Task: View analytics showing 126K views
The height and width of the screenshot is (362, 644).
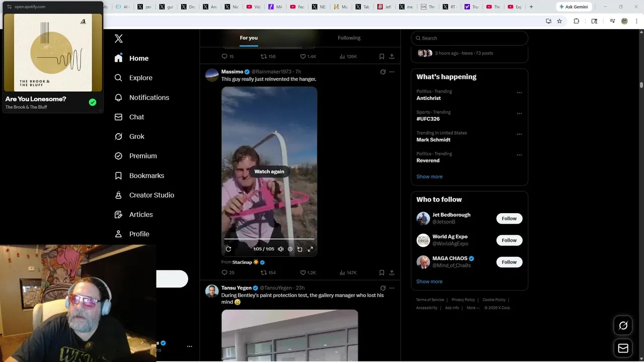Action: coord(348,56)
